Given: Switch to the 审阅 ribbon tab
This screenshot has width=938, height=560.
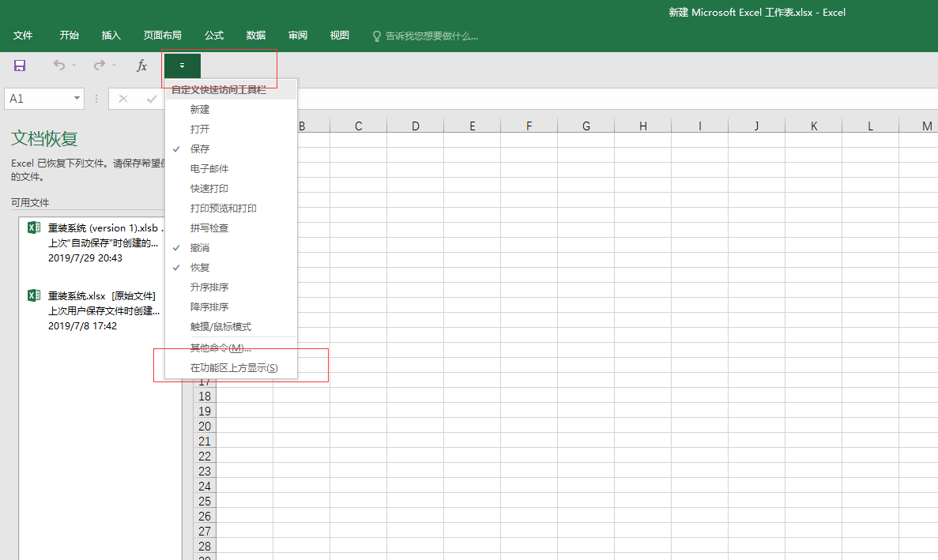Looking at the screenshot, I should click(298, 36).
